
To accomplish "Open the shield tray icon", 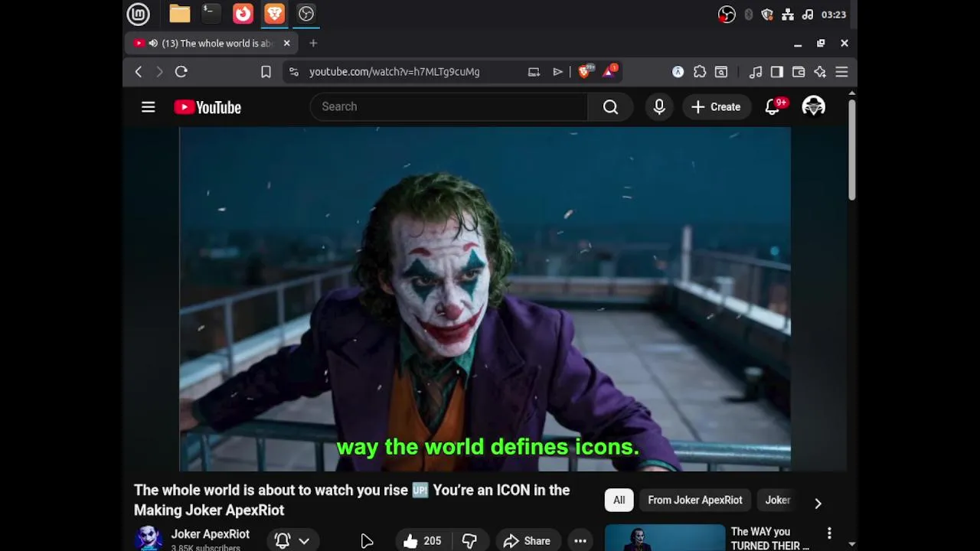I will (767, 15).
